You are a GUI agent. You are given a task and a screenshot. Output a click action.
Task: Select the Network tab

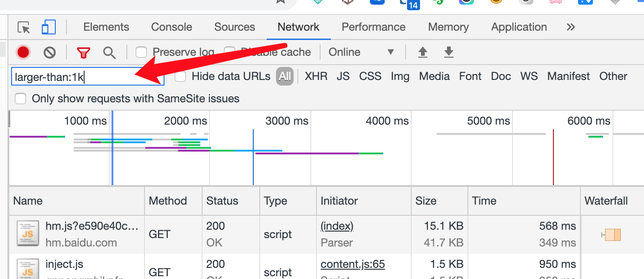298,27
